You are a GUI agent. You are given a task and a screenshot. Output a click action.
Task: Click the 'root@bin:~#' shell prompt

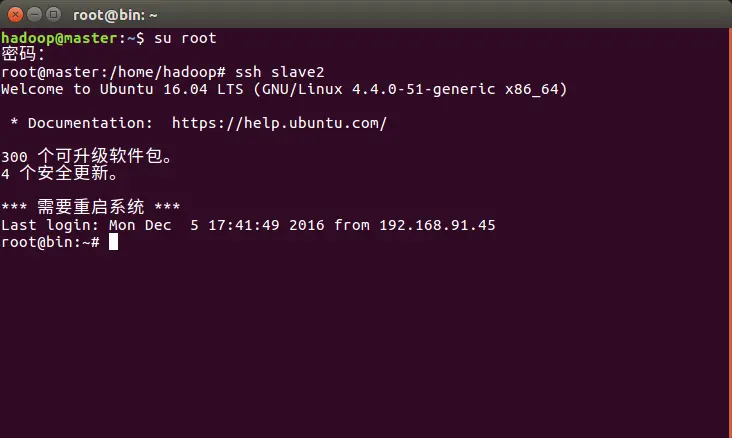(50, 242)
